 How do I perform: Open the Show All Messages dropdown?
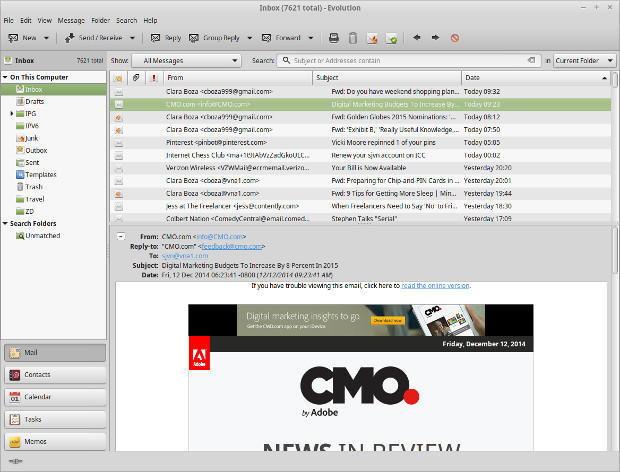(190, 60)
